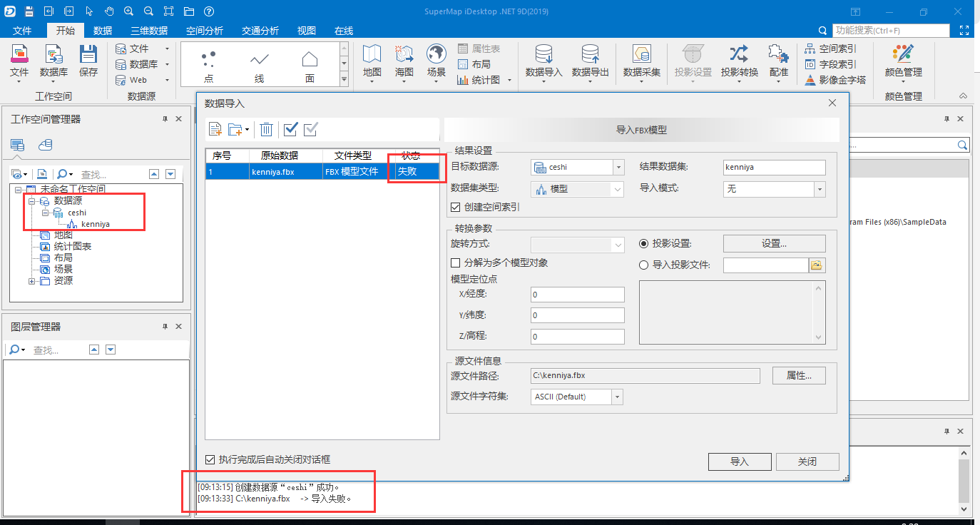Open the 地图 map ribbon button

(x=372, y=63)
